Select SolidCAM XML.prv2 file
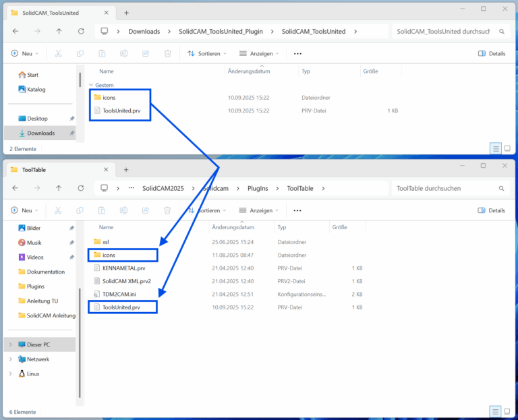 coord(127,281)
